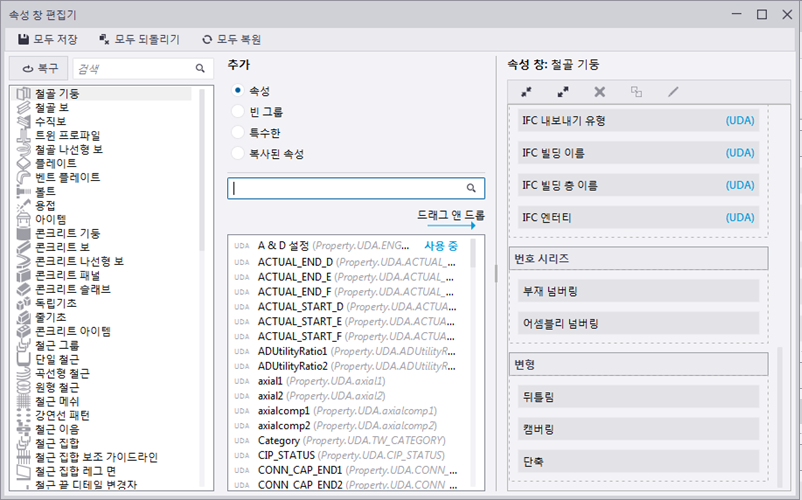The width and height of the screenshot is (802, 500).
Task: Choose 볼트 from the object list
Action: 44,191
